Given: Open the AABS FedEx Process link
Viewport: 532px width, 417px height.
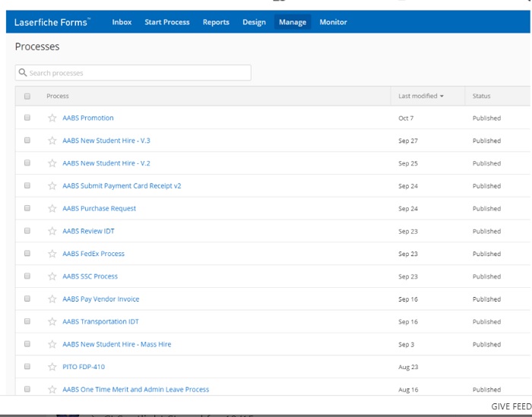Looking at the screenshot, I should click(93, 254).
